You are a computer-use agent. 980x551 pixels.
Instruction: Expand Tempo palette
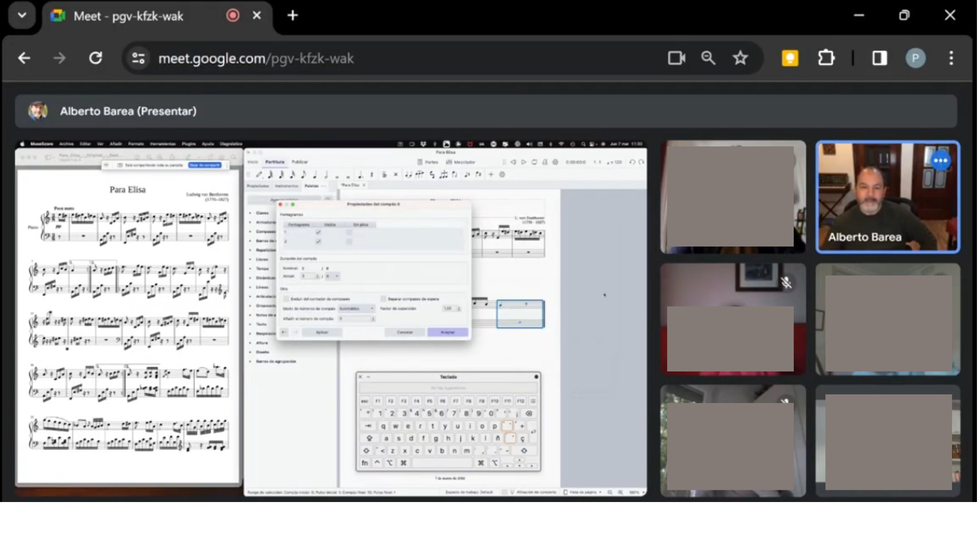click(x=250, y=269)
